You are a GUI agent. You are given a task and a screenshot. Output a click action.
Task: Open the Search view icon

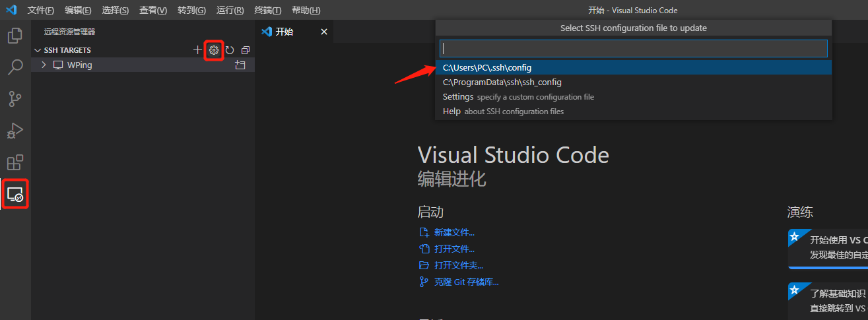click(15, 67)
